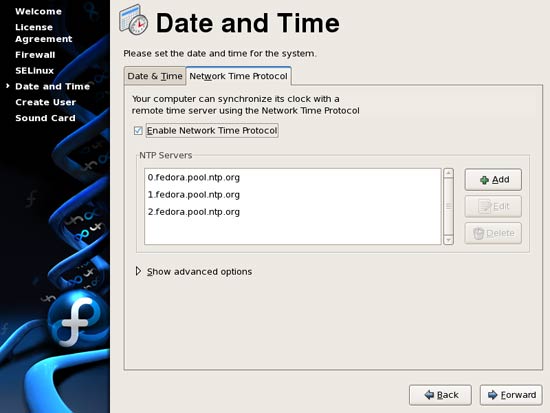This screenshot has height=413, width=550.
Task: Select the Network Time Protocol tab
Action: coord(239,76)
